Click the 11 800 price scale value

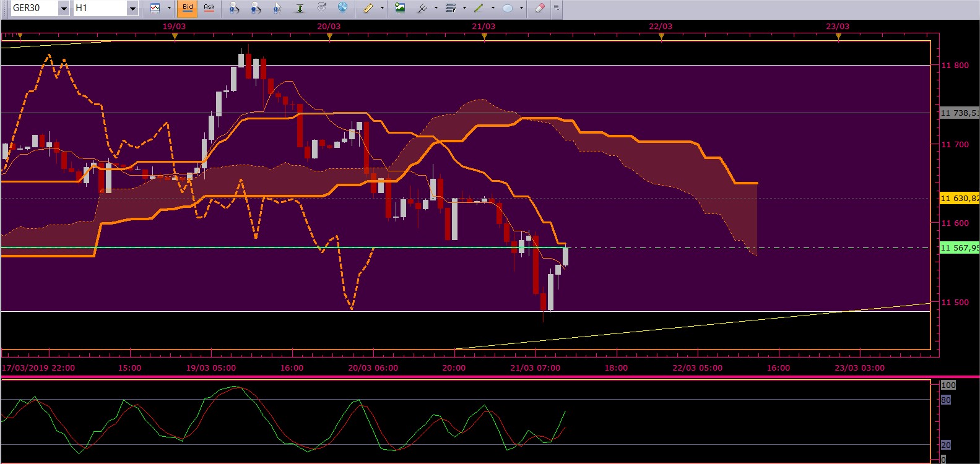click(955, 65)
